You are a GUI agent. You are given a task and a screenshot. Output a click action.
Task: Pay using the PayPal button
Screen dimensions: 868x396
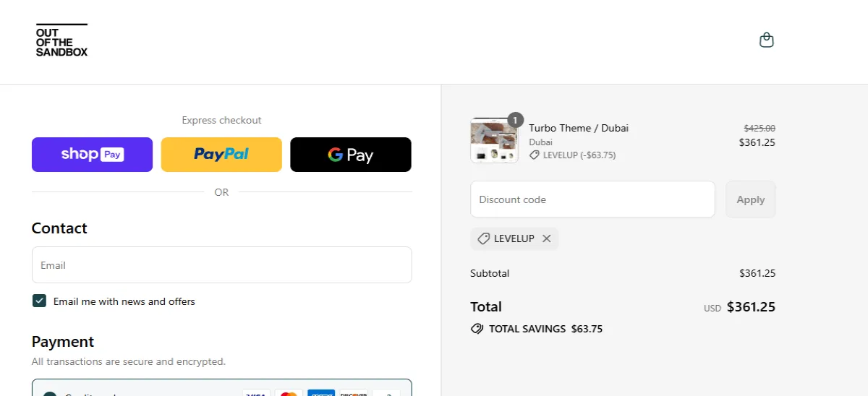click(x=221, y=155)
